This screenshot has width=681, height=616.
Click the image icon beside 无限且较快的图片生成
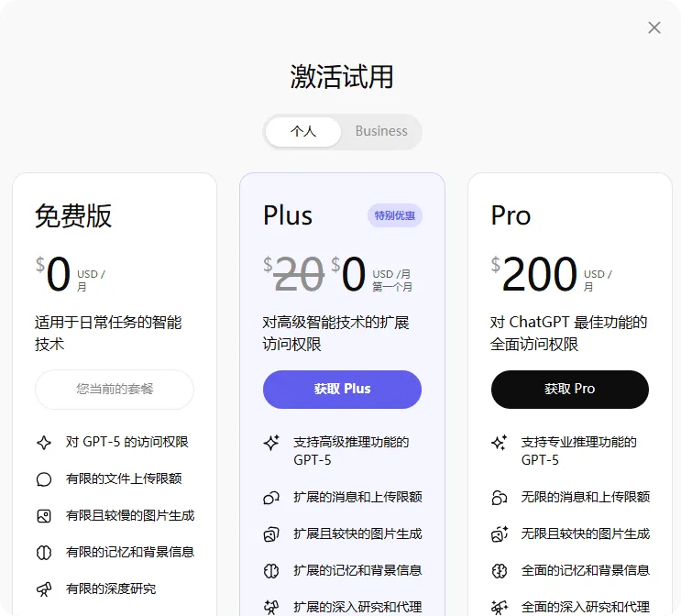pos(499,534)
